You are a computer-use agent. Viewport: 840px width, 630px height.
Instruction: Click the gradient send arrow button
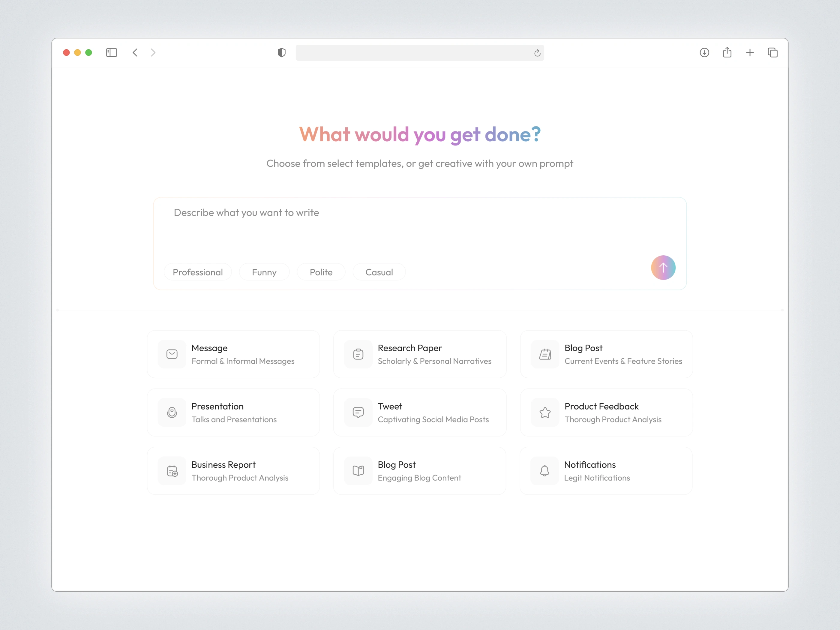(663, 268)
